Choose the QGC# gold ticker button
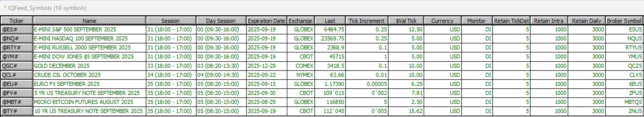 point(17,66)
